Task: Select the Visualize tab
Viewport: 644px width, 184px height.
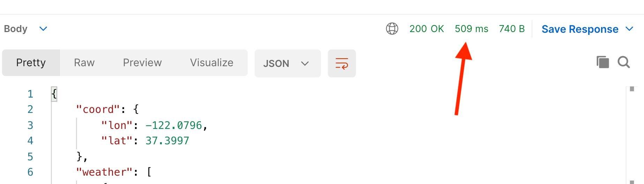Action: click(212, 63)
